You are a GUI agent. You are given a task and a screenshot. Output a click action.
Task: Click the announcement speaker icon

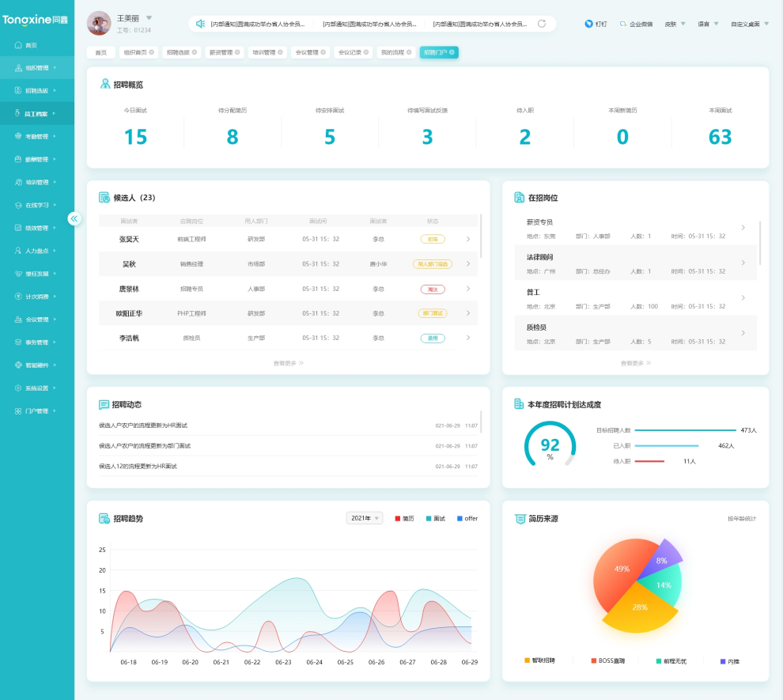(201, 24)
